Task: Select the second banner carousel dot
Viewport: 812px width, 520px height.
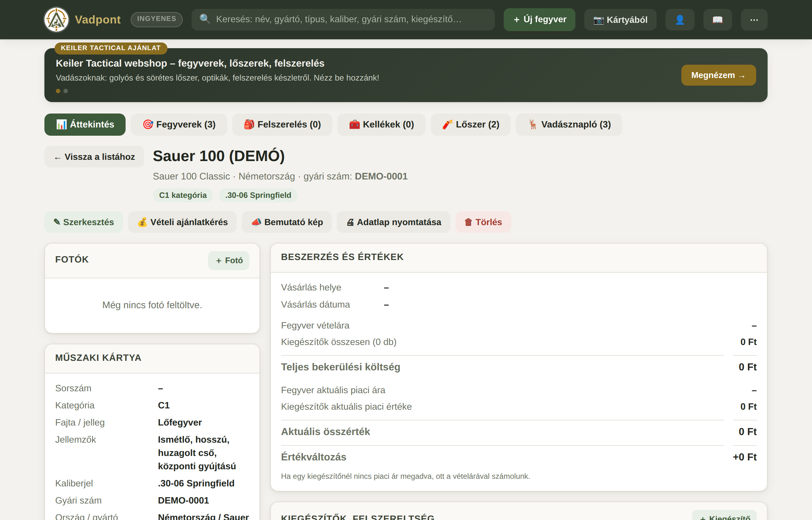Action: tap(66, 91)
